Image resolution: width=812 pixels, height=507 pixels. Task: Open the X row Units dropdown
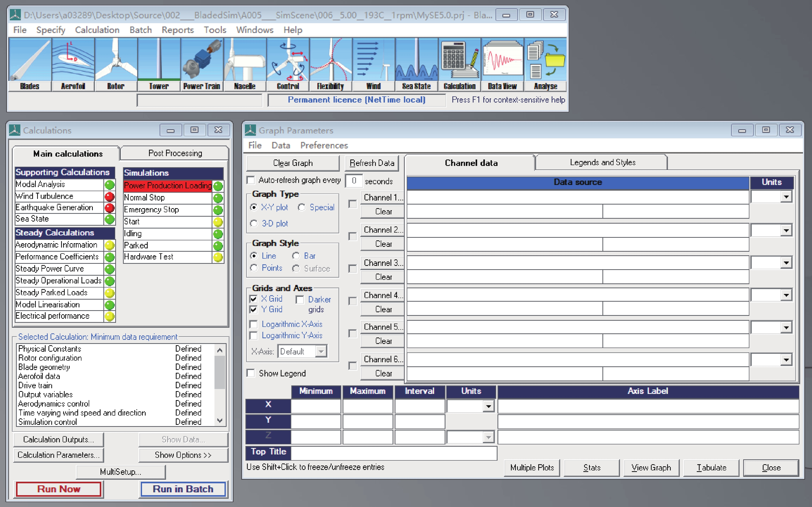click(488, 407)
